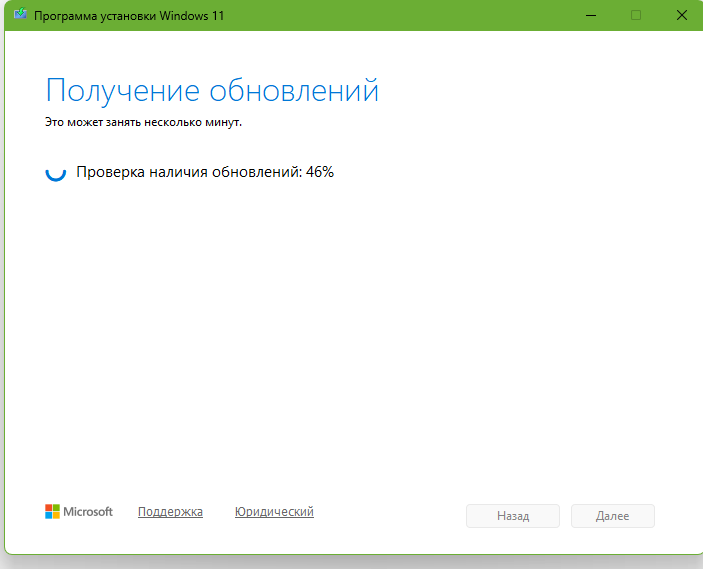Open the Поддержка link
The image size is (703, 569).
point(170,512)
